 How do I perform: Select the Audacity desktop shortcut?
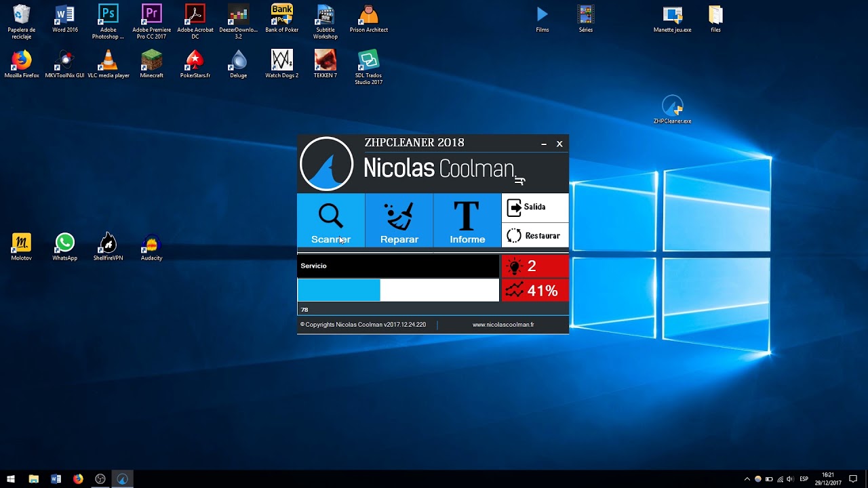click(x=152, y=247)
